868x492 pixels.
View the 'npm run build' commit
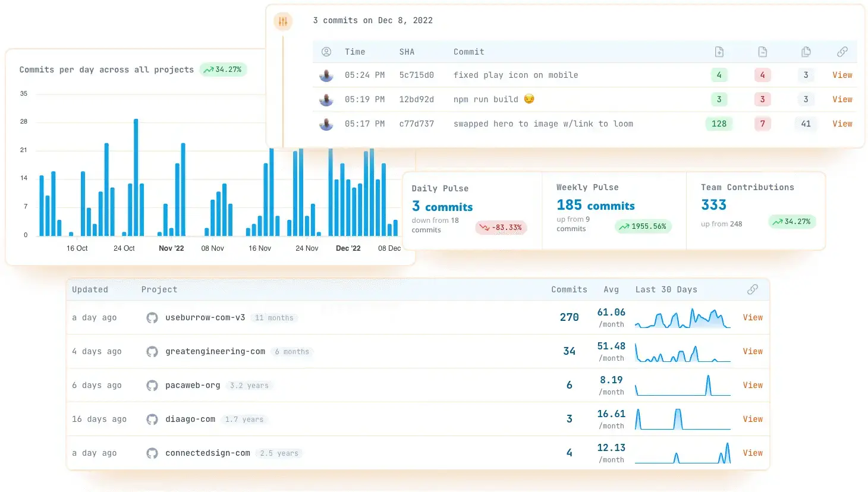[842, 99]
